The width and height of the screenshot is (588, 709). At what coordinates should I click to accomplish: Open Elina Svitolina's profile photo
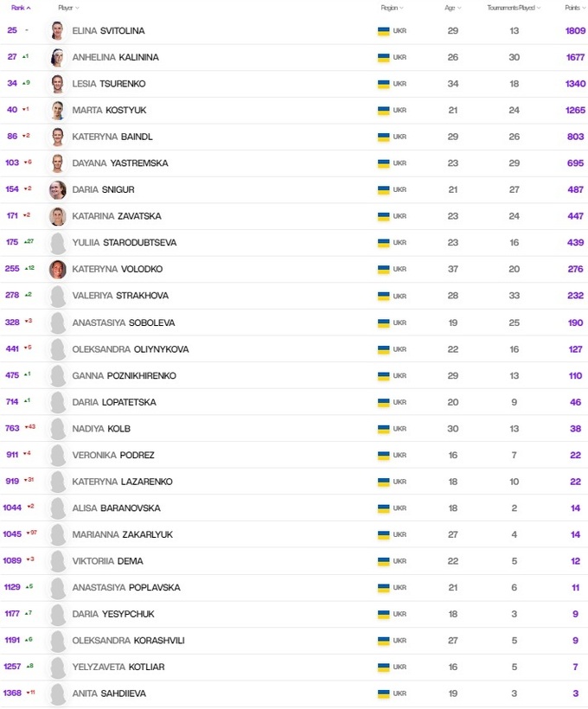click(58, 31)
